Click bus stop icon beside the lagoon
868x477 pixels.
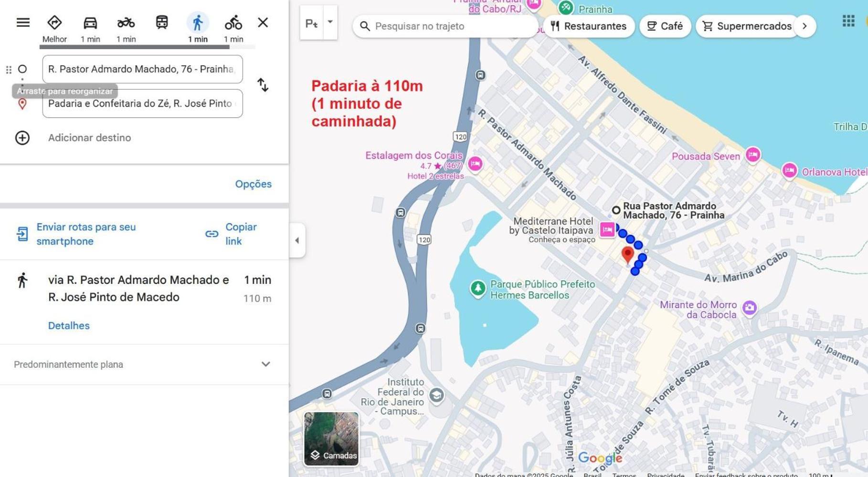click(x=420, y=328)
